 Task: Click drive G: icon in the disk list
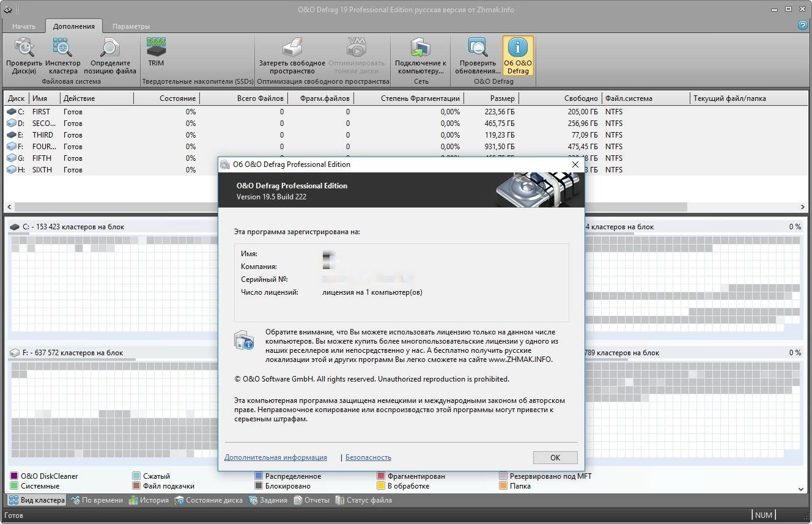click(x=12, y=158)
